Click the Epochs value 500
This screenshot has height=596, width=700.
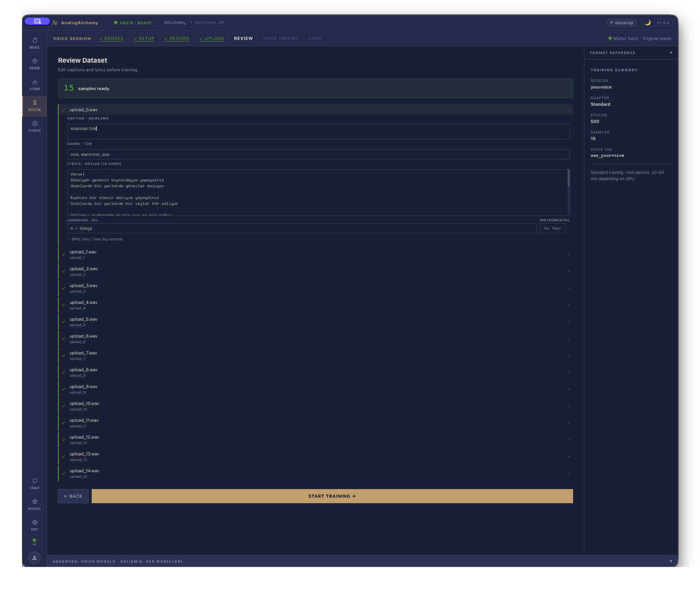[595, 121]
